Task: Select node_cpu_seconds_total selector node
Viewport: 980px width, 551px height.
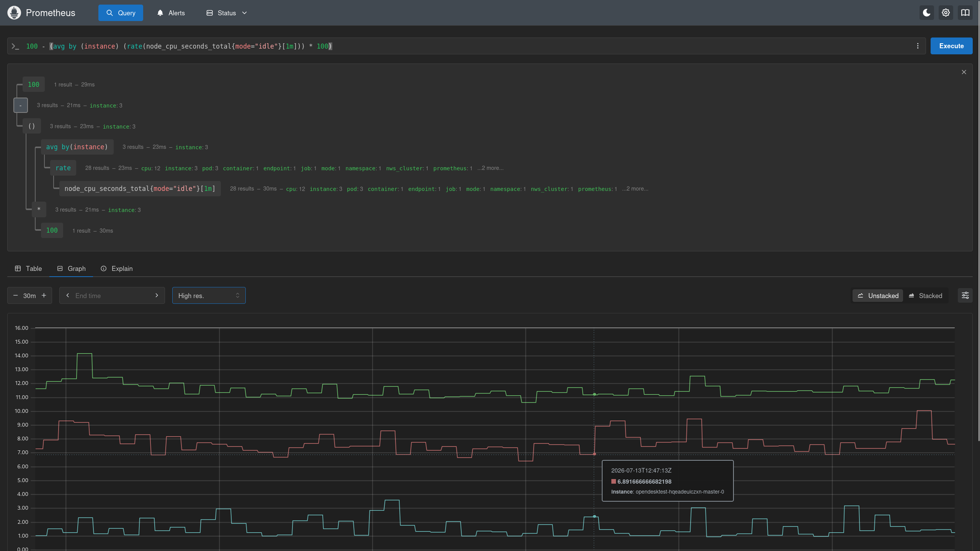Action: pyautogui.click(x=140, y=189)
